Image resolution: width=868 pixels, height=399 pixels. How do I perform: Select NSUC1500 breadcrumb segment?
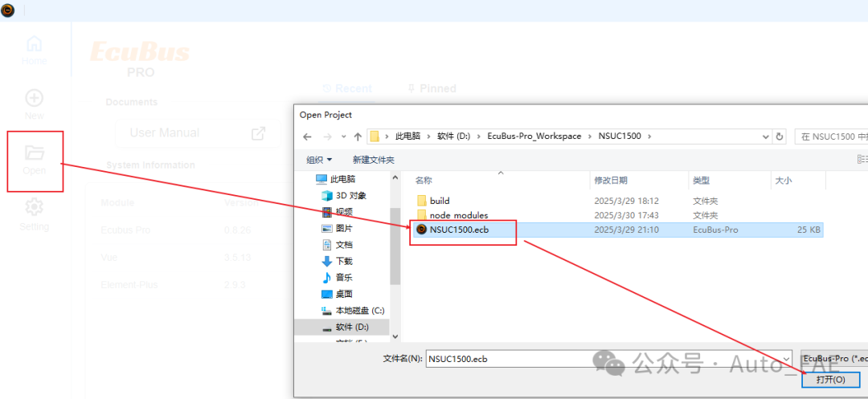coord(620,136)
